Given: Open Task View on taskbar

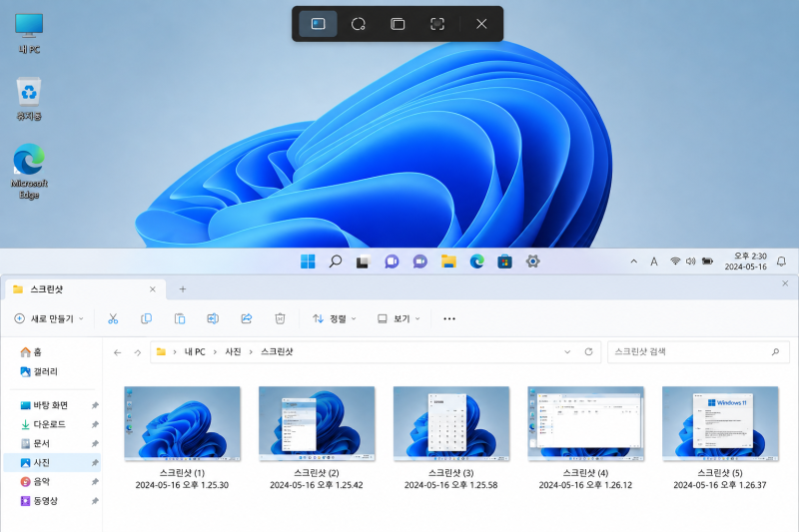Looking at the screenshot, I should click(x=363, y=262).
